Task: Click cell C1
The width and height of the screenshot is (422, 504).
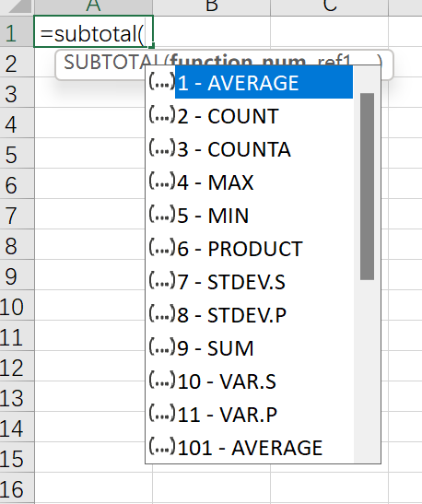Action: [x=330, y=31]
